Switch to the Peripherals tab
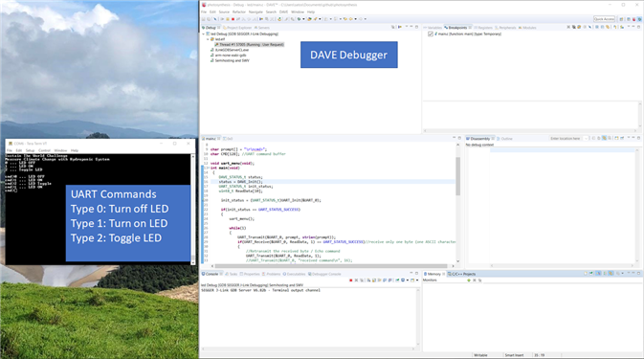Viewport: 644px width, 359px height. 505,28
